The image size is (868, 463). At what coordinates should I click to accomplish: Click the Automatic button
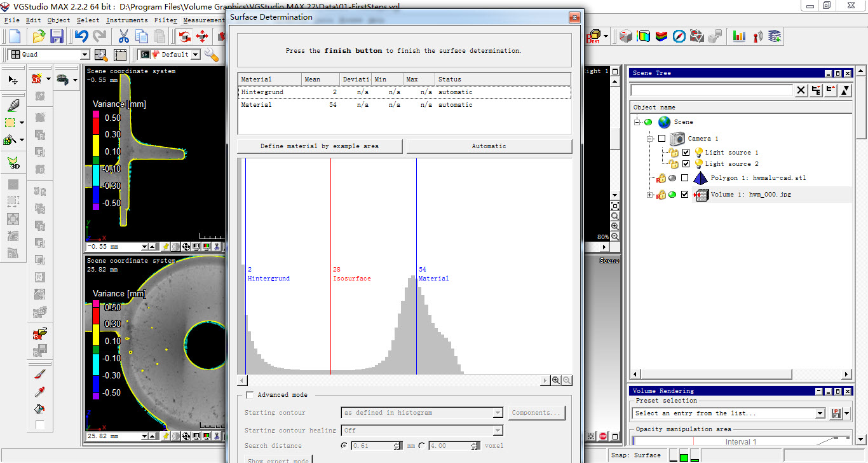pyautogui.click(x=489, y=146)
